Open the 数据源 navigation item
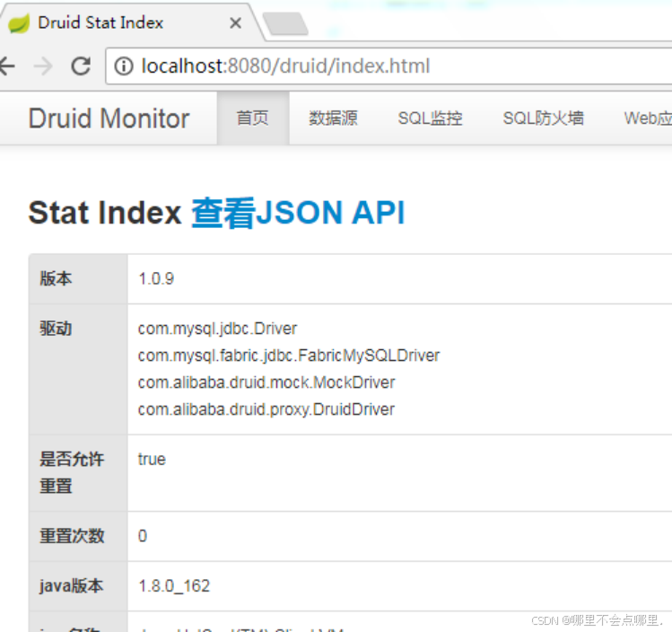The width and height of the screenshot is (672, 632). tap(333, 118)
